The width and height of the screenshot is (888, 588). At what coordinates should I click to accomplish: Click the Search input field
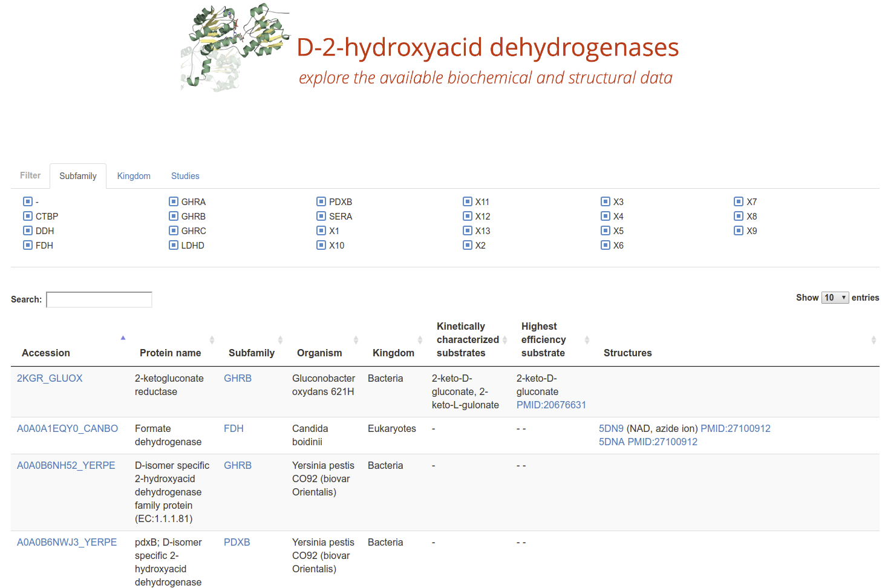(99, 299)
